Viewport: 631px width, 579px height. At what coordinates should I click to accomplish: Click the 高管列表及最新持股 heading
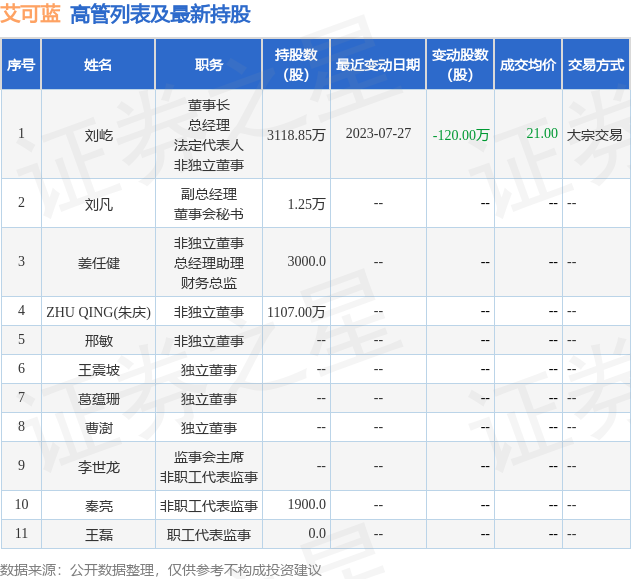coord(160,14)
